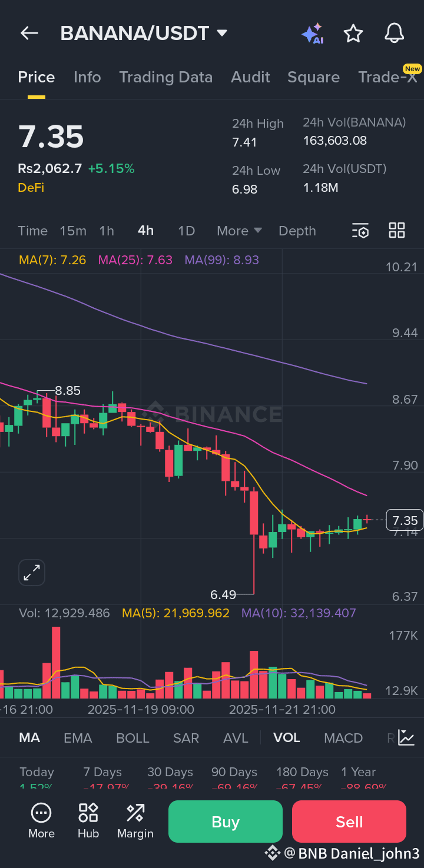Toggle the SAR indicator
The image size is (424, 868).
tap(186, 738)
